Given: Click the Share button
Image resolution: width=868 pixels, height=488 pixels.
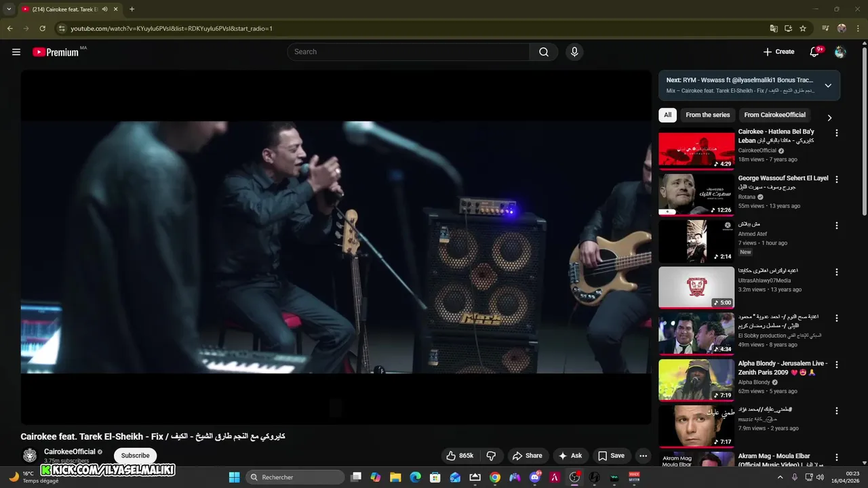Looking at the screenshot, I should (527, 455).
